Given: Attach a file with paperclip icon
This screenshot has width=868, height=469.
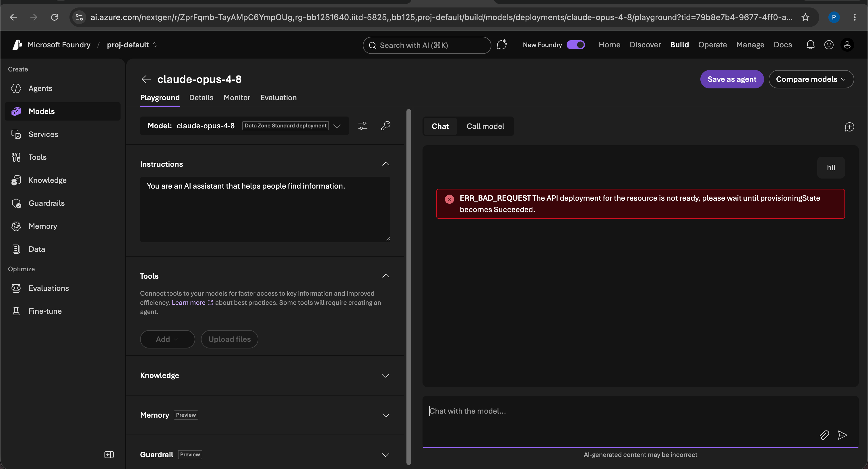Looking at the screenshot, I should click(824, 435).
